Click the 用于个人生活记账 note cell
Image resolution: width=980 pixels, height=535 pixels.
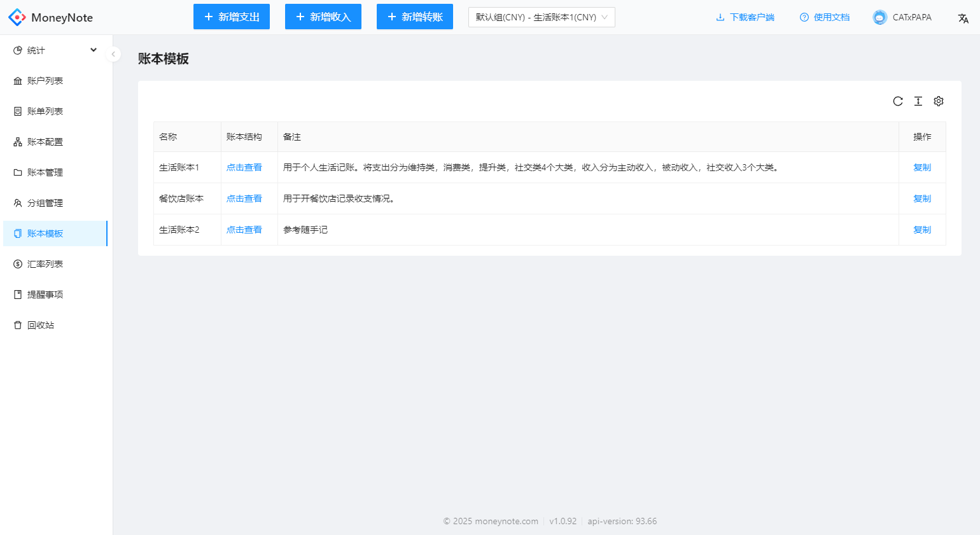(589, 167)
